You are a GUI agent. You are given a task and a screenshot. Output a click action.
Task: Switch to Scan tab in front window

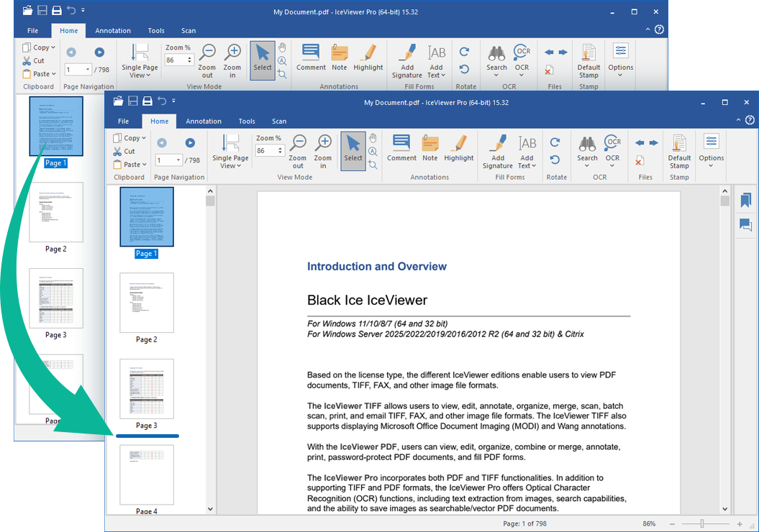pos(279,121)
